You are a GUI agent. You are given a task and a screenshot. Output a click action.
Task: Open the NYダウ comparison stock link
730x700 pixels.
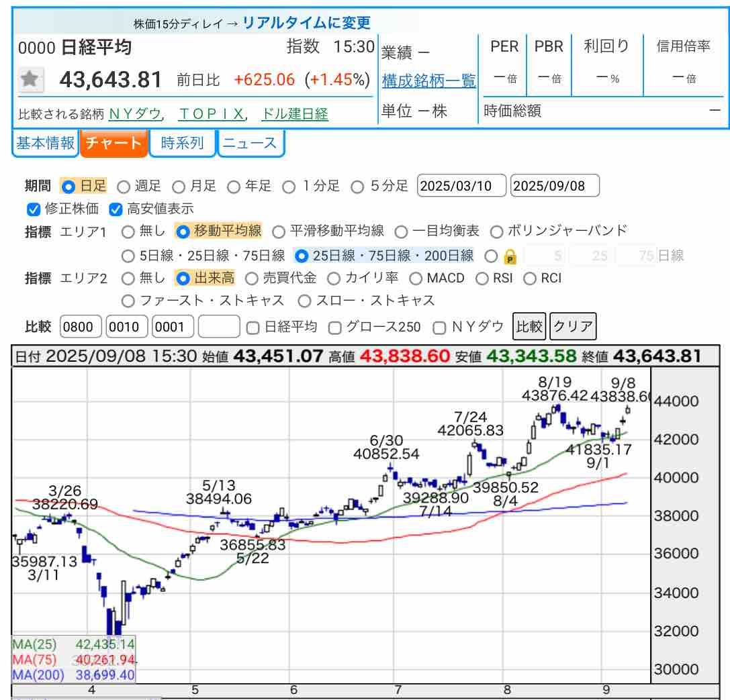135,114
